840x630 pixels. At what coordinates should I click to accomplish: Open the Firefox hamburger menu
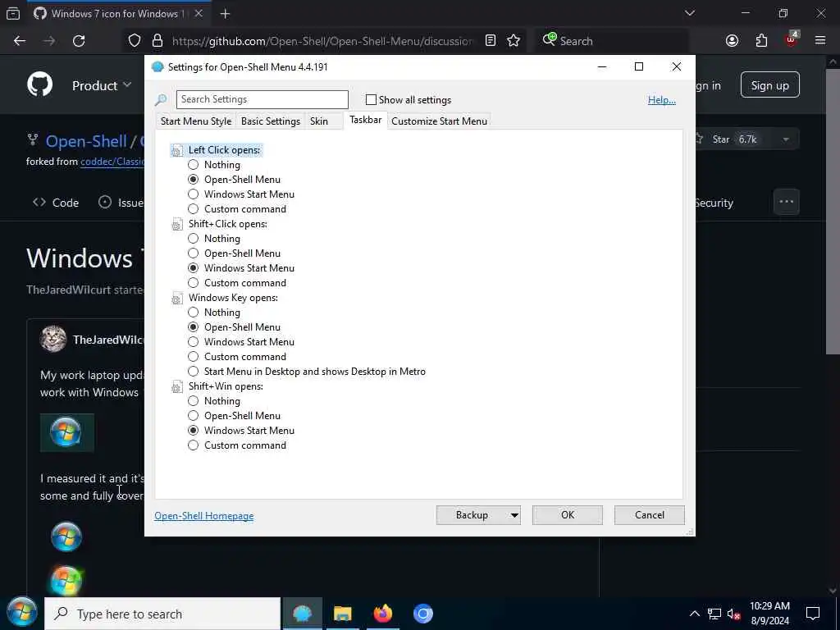click(820, 41)
